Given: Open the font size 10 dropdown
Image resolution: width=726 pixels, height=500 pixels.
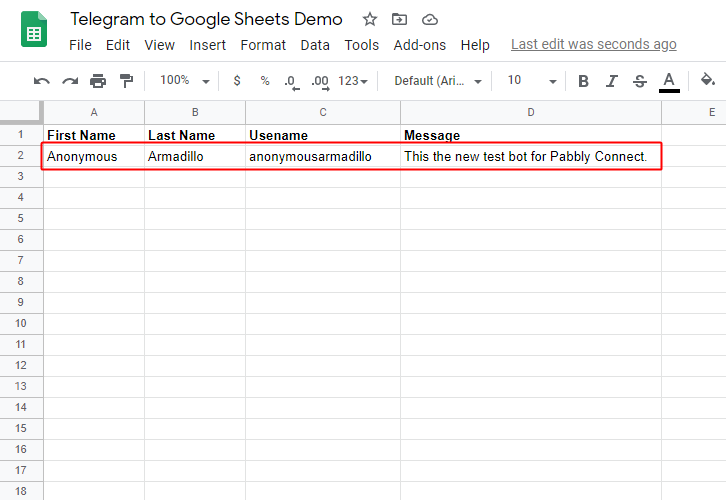Looking at the screenshot, I should (532, 81).
